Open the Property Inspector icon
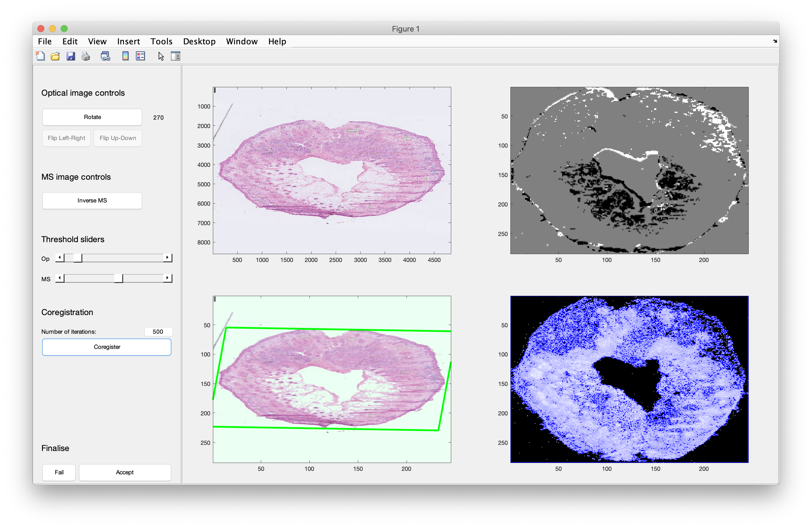The image size is (812, 528). click(x=175, y=56)
